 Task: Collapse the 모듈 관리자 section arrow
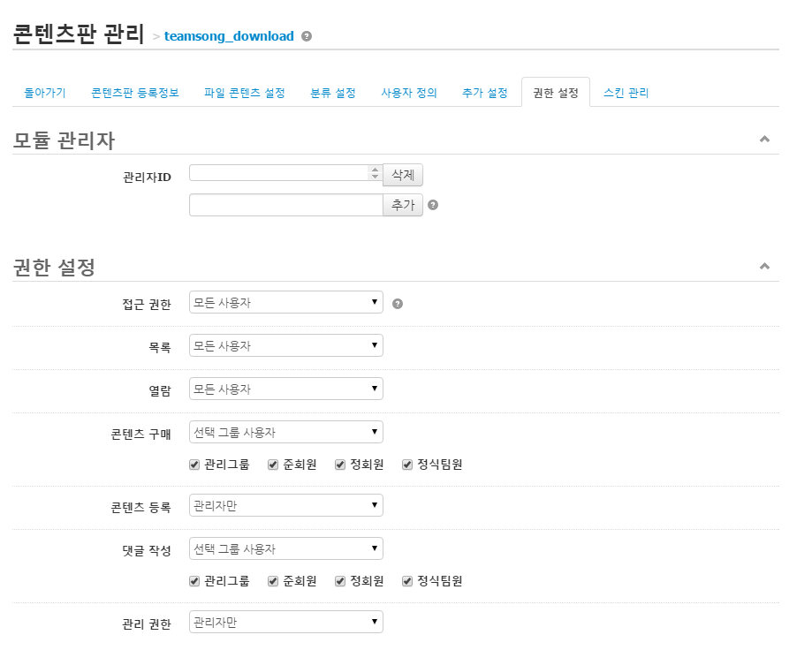tap(764, 140)
